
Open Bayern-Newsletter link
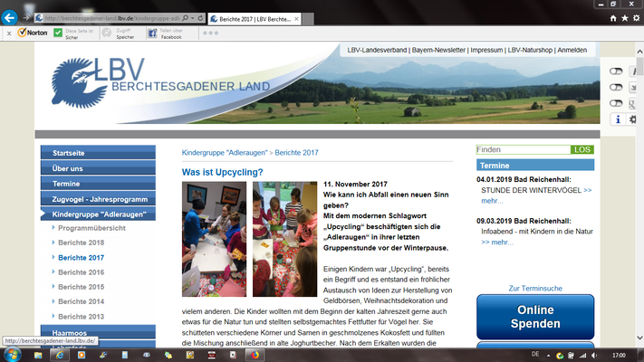(x=438, y=50)
